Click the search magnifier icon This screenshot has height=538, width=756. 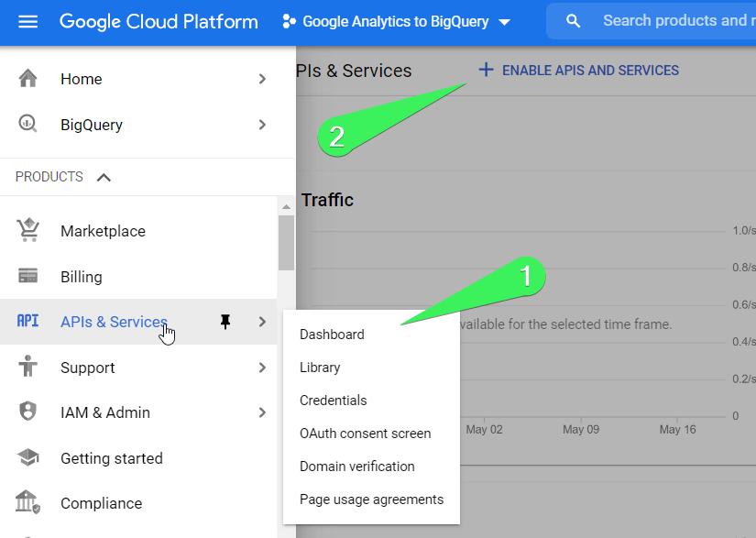[x=573, y=21]
